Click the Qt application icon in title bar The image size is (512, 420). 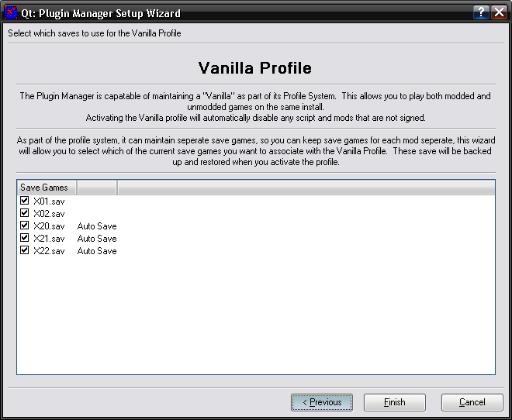(x=11, y=13)
